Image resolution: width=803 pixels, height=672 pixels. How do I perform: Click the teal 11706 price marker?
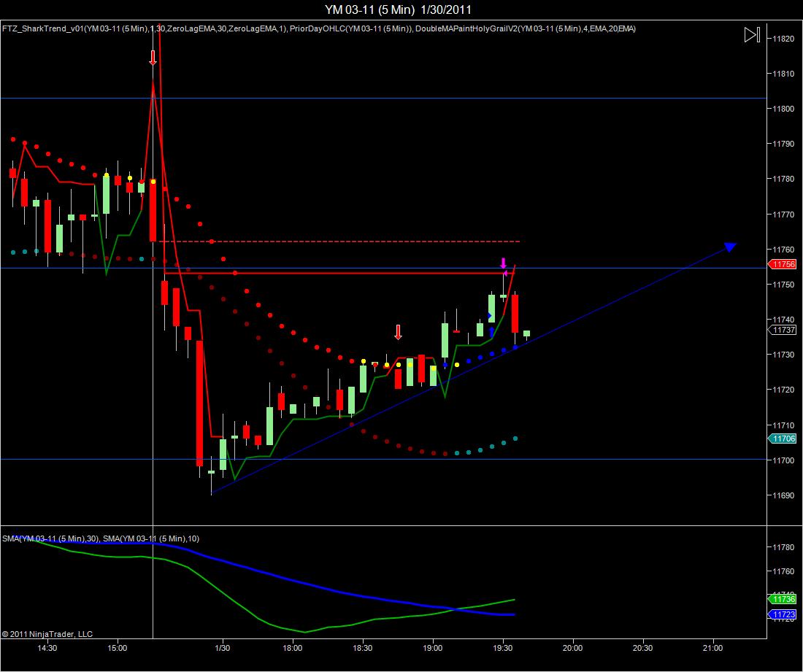point(783,439)
